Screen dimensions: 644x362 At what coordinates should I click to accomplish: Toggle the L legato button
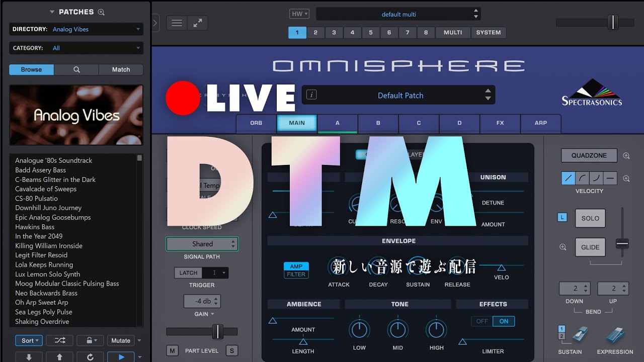pos(562,218)
